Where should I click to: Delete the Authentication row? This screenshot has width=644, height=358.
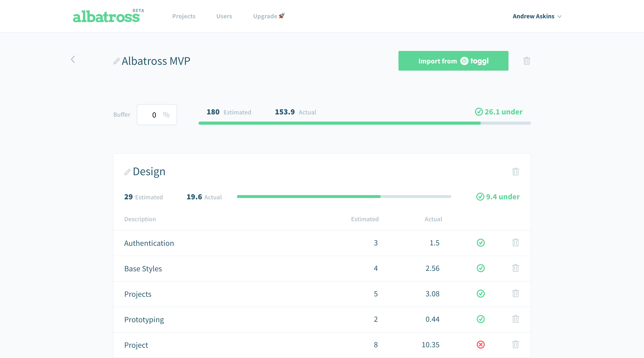(515, 243)
